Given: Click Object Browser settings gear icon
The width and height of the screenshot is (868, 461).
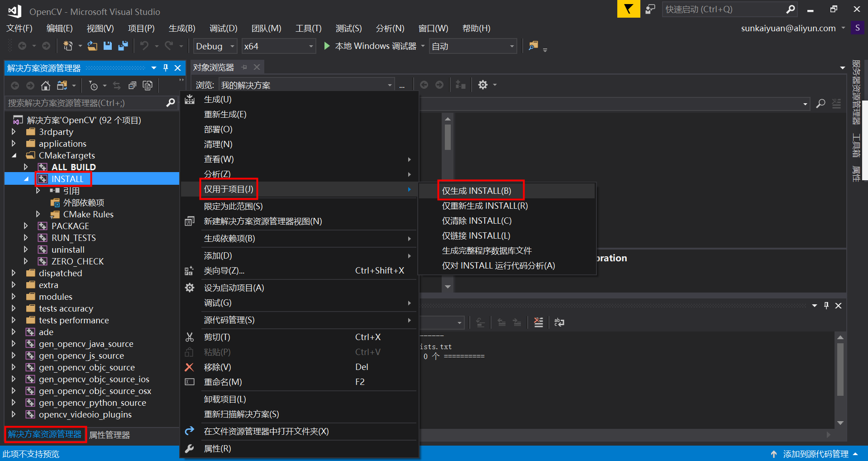Looking at the screenshot, I should [x=483, y=85].
